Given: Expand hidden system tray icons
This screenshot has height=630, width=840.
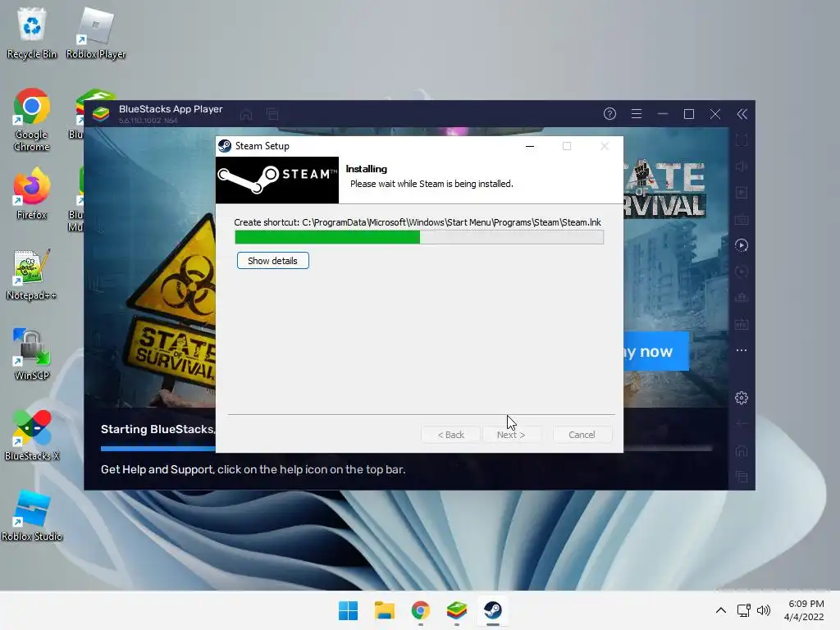Looking at the screenshot, I should [x=721, y=610].
